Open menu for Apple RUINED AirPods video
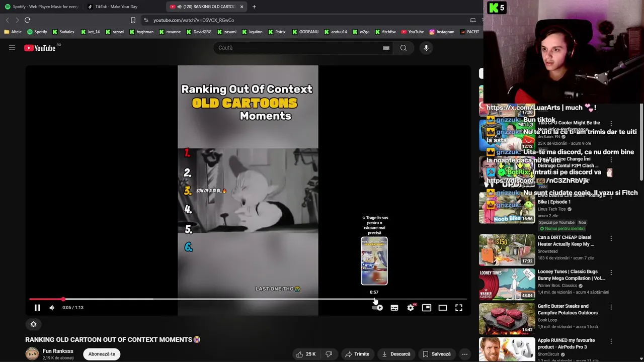Viewport: 644px width, 362px height. (x=611, y=341)
